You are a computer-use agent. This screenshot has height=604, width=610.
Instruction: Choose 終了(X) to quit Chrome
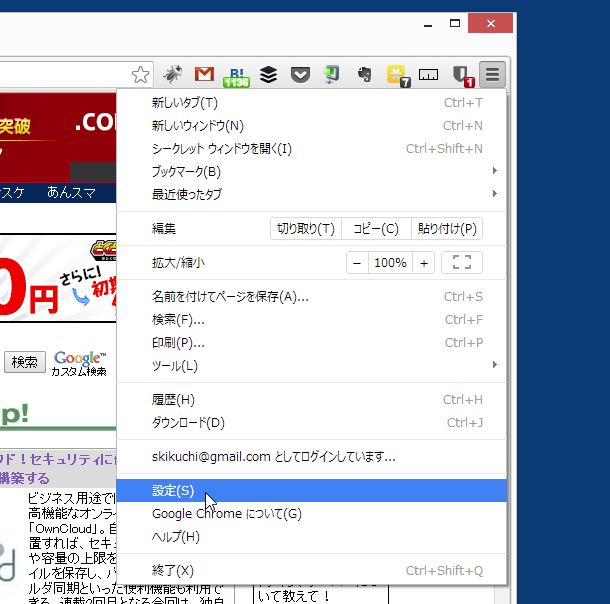click(x=311, y=571)
